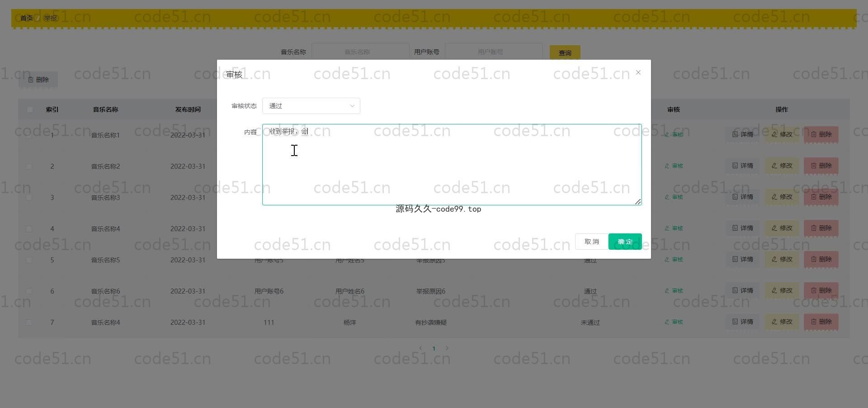Viewport: 868px width, 408px height.
Task: Go to next page arrow
Action: click(447, 348)
